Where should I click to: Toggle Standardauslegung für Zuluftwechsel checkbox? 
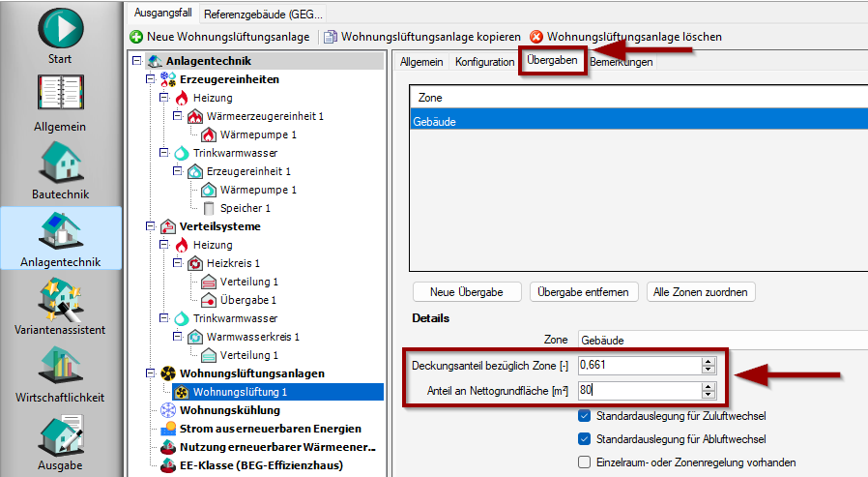584,415
